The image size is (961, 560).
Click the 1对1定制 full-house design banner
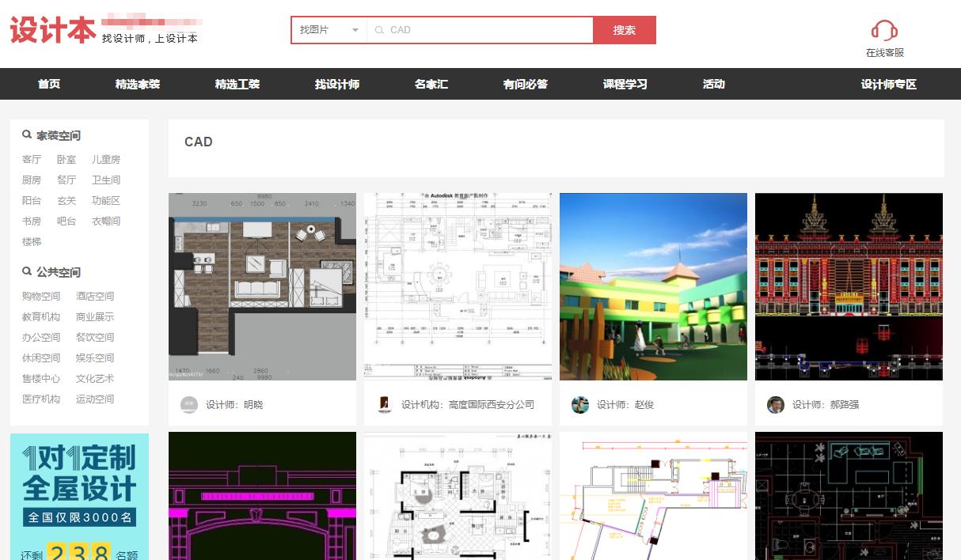point(78,494)
